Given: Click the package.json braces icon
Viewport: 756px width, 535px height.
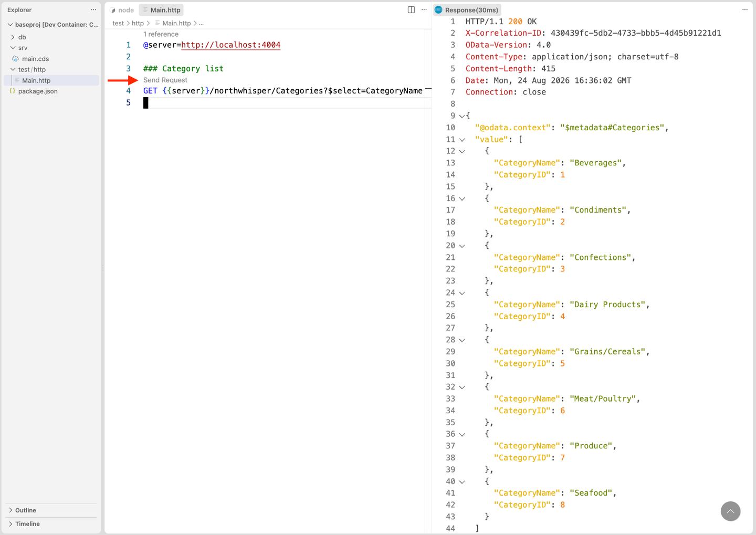Looking at the screenshot, I should [12, 91].
